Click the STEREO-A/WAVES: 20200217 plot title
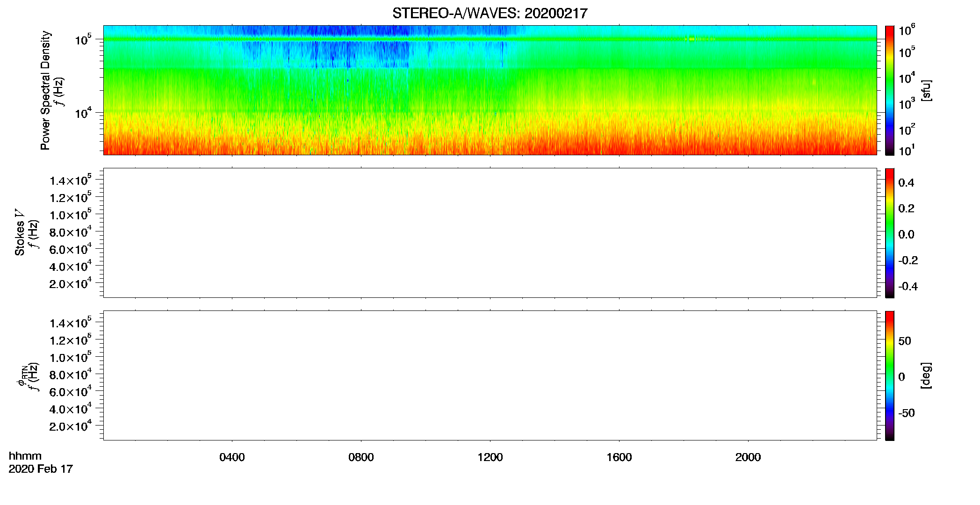Viewport: 980px width, 505px height. (x=490, y=14)
